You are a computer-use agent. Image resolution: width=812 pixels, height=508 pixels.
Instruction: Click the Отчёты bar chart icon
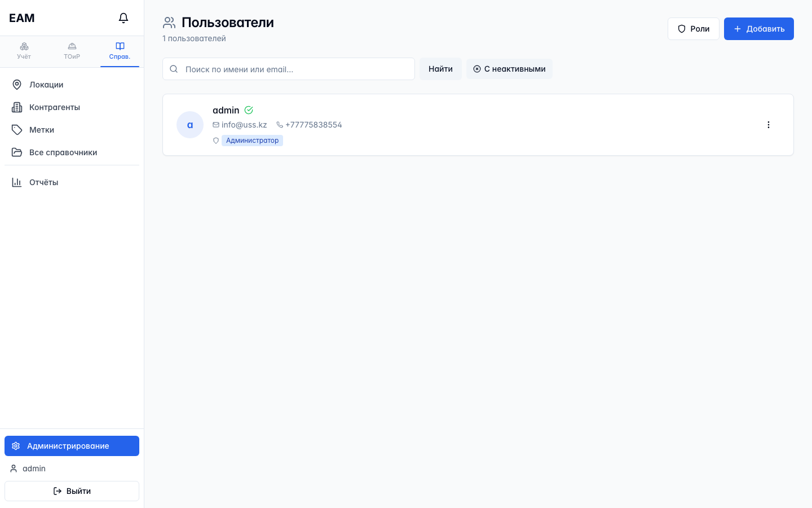(17, 182)
